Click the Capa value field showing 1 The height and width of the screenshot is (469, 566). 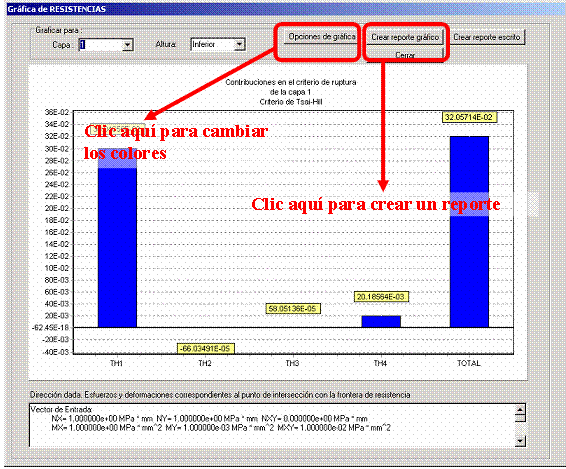click(x=100, y=45)
